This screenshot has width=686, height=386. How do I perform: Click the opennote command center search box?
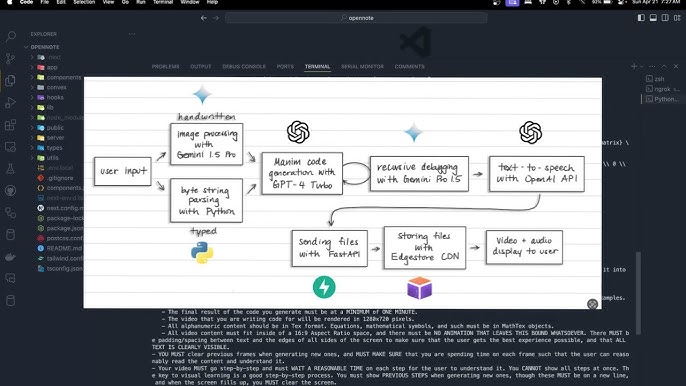[356, 18]
